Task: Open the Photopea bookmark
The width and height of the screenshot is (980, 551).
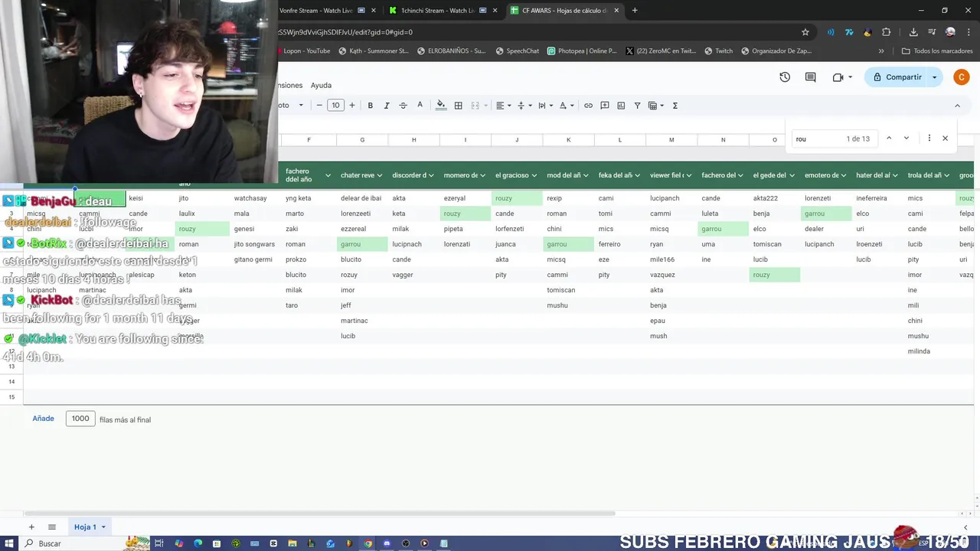Action: coord(582,51)
